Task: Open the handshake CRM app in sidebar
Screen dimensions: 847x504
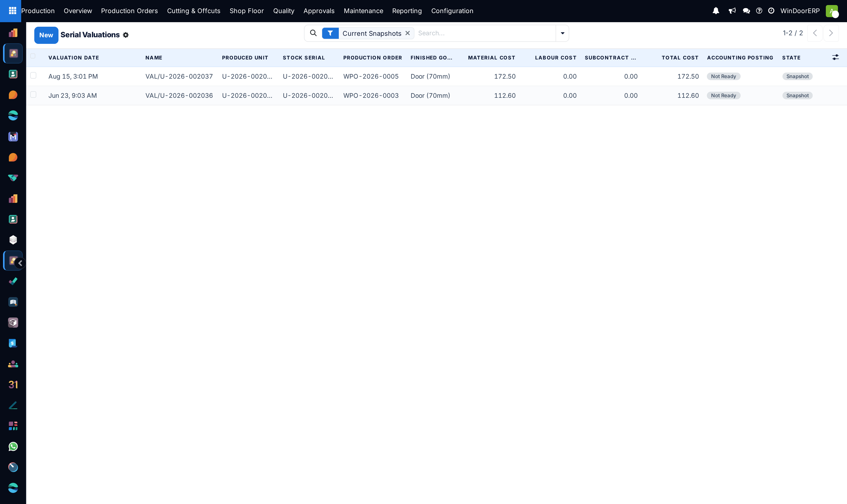Action: tap(13, 178)
